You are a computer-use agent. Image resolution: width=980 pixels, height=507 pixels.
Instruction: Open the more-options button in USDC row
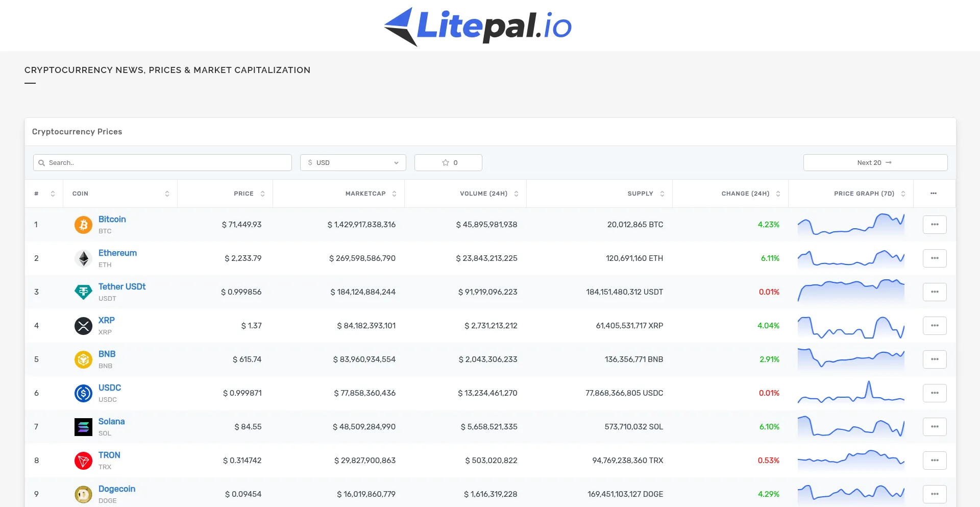[935, 393]
